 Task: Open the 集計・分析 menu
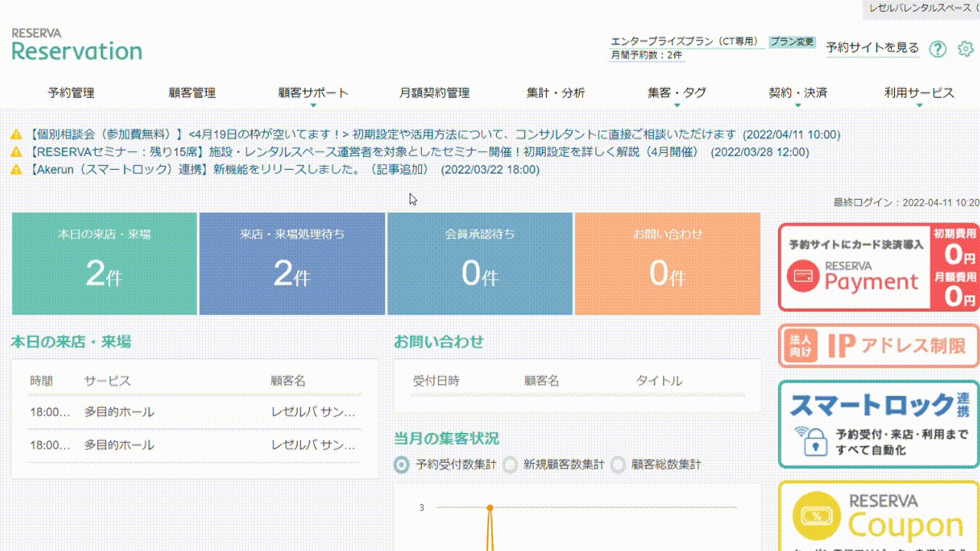coord(556,93)
